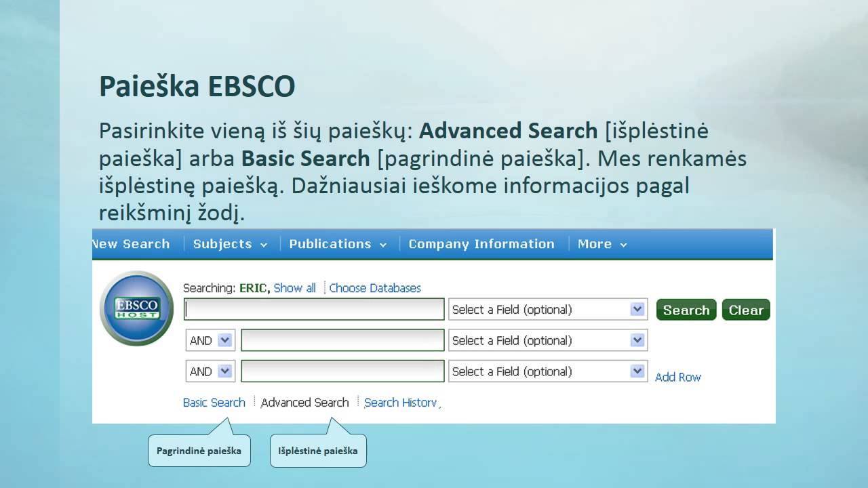This screenshot has height=488, width=868.
Task: Click the Show all databases link
Action: click(295, 288)
